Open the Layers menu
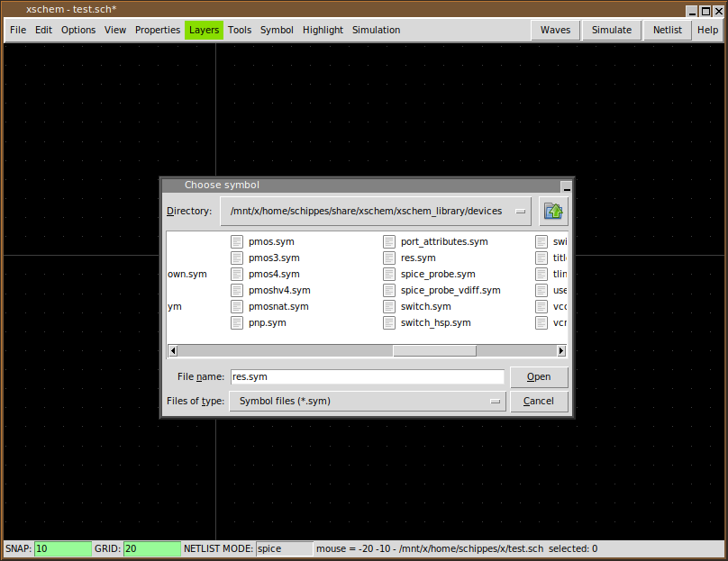This screenshot has width=728, height=561. [204, 30]
